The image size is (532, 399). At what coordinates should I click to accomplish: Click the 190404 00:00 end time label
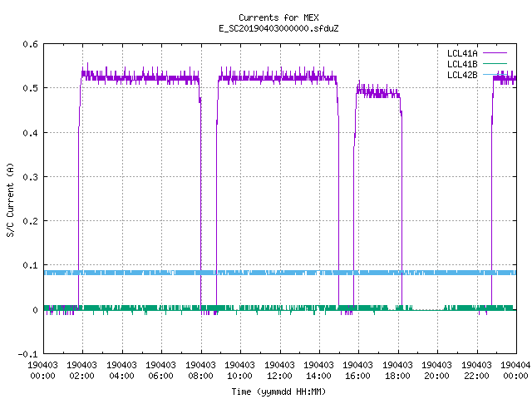point(515,371)
